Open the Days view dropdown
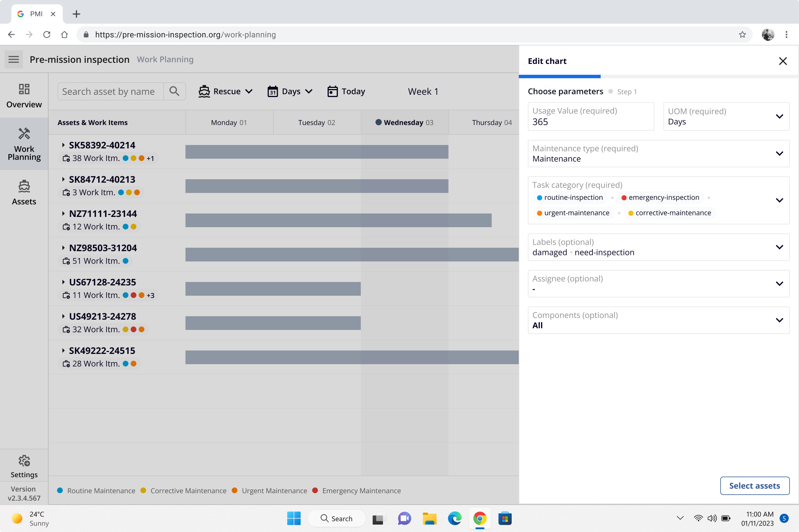The width and height of the screenshot is (799, 532). pyautogui.click(x=290, y=91)
